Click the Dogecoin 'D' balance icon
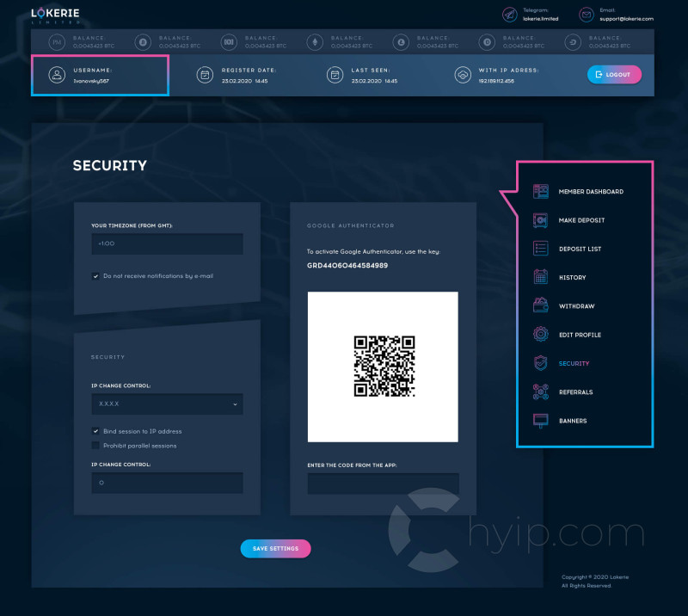The height and width of the screenshot is (616, 688). pos(487,42)
